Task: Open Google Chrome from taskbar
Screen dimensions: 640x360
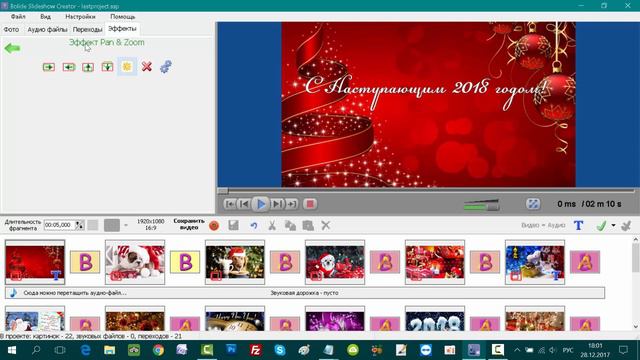Action: pos(158,350)
